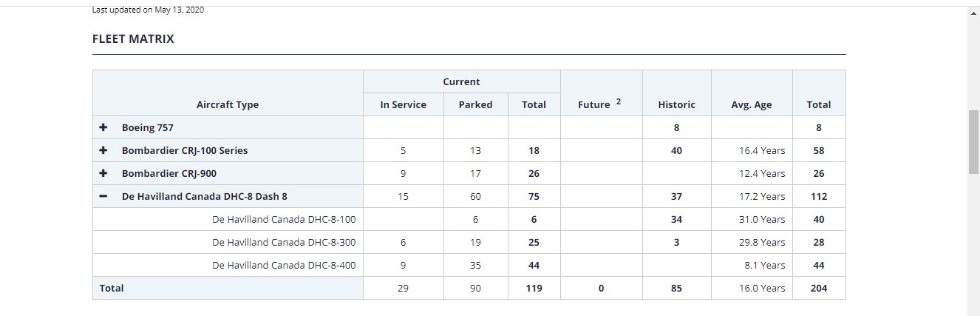The height and width of the screenshot is (316, 980).
Task: Click the 13 parked cell for CRJ-100
Action: tap(475, 150)
